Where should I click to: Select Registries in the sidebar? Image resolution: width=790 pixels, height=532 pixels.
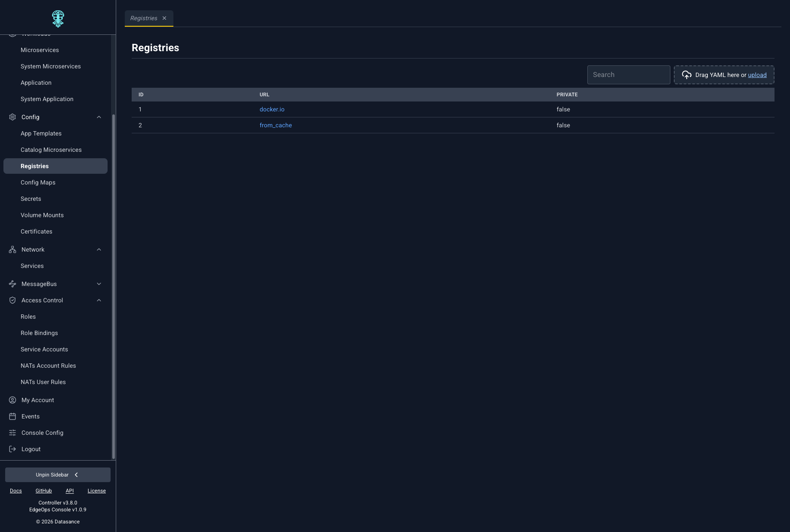(x=56, y=166)
